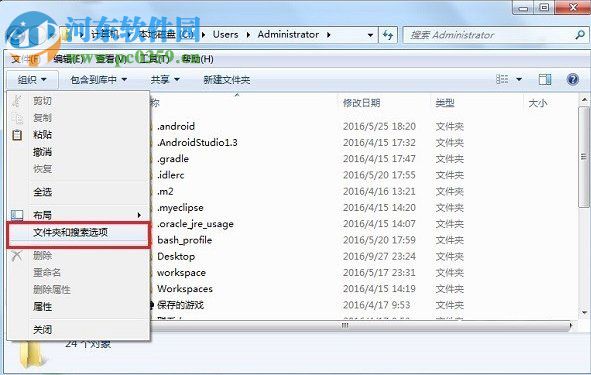Maximize the Explorer window
This screenshot has height=375, width=591.
click(x=544, y=7)
